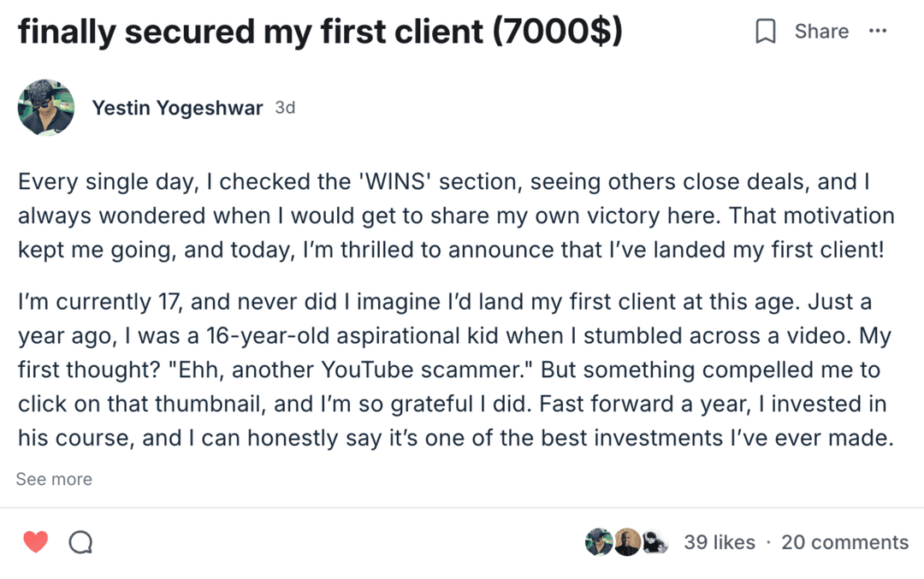
Task: Open Yestin Yogeshwar's profile picture
Action: [45, 108]
